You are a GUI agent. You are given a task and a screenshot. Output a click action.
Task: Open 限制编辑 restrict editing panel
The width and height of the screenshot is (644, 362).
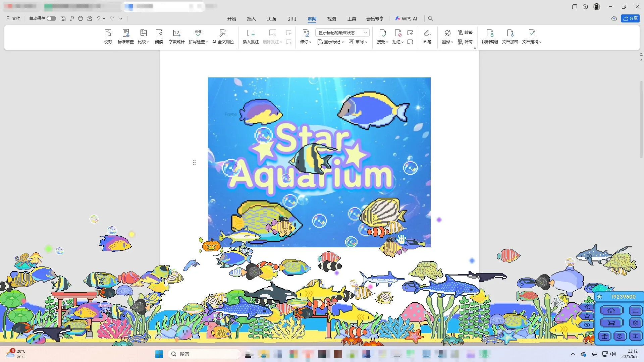click(489, 36)
